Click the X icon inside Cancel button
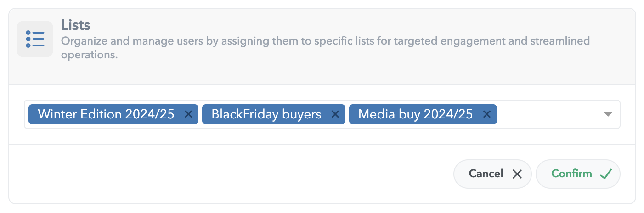This screenshot has height=213, width=644. (x=517, y=174)
